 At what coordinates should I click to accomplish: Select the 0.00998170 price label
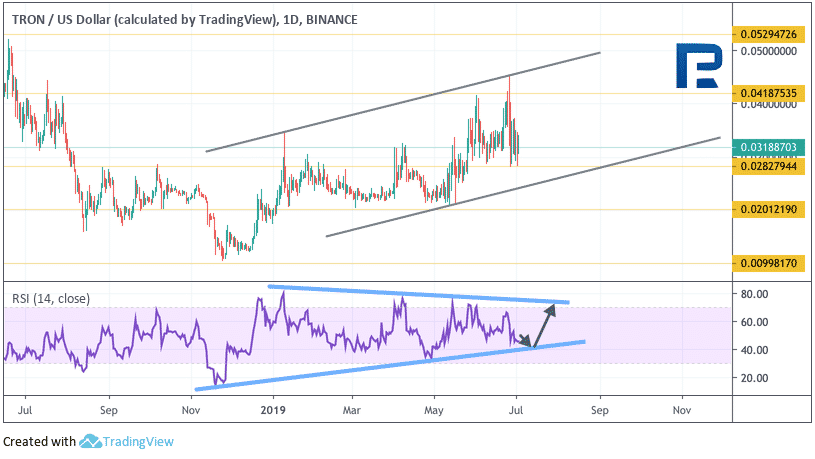(768, 263)
